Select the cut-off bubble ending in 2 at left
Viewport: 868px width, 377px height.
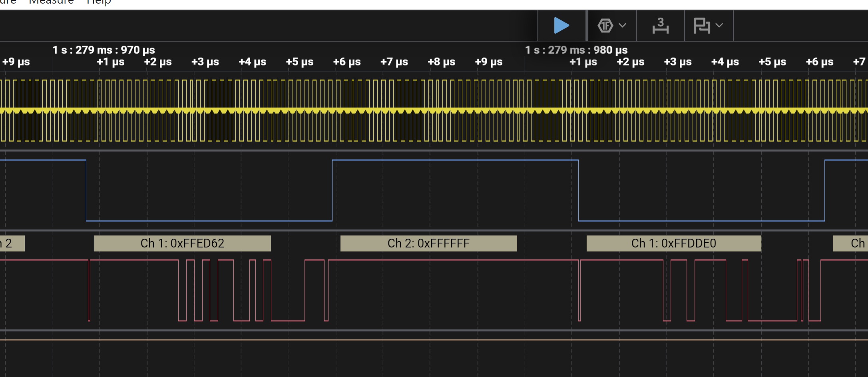tap(12, 243)
